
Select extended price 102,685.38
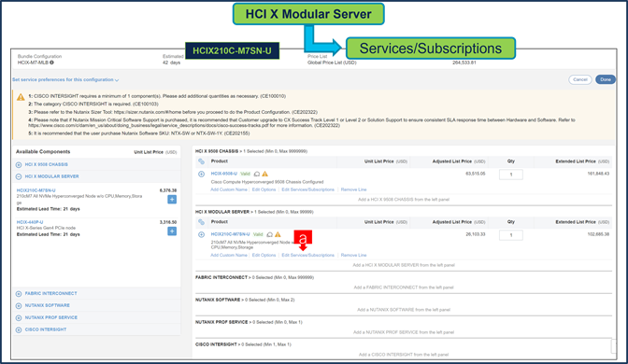click(598, 234)
